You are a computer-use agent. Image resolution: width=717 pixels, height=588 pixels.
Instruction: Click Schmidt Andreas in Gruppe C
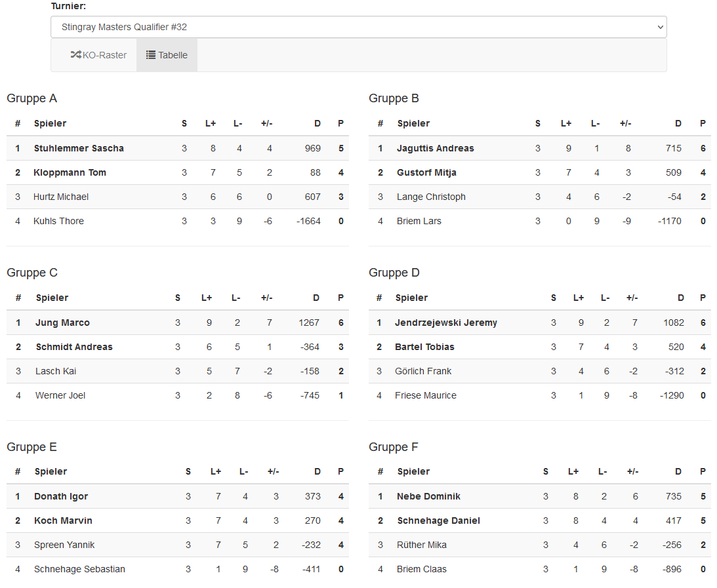(x=74, y=347)
